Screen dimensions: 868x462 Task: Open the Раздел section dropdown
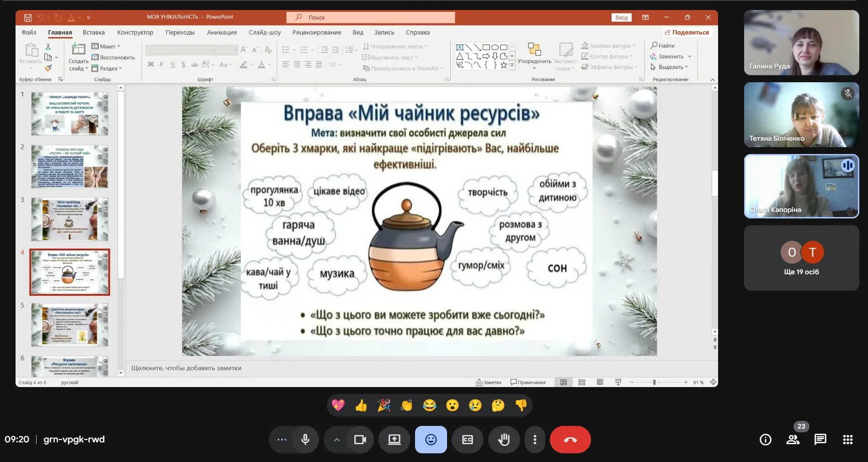(107, 69)
